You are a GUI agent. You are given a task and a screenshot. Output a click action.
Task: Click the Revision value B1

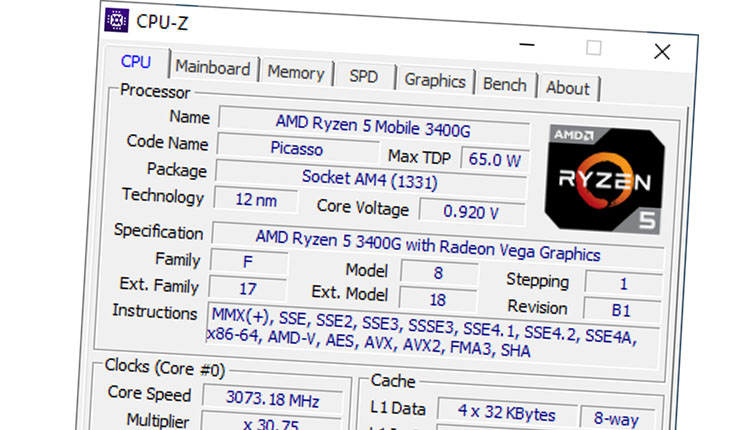click(621, 310)
